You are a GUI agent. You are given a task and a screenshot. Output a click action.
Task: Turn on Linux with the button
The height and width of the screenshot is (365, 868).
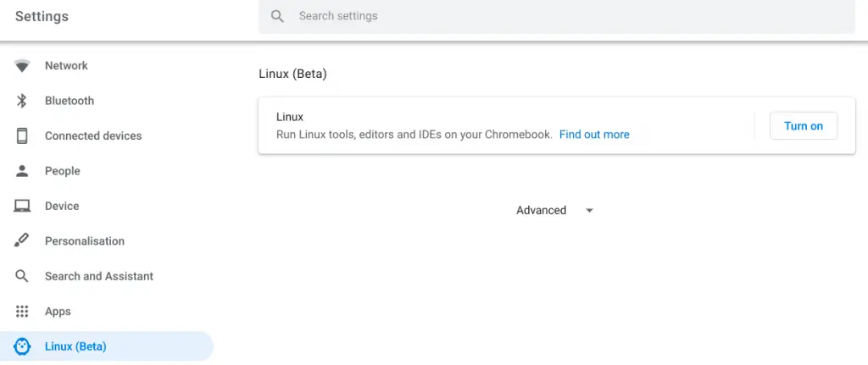(803, 126)
